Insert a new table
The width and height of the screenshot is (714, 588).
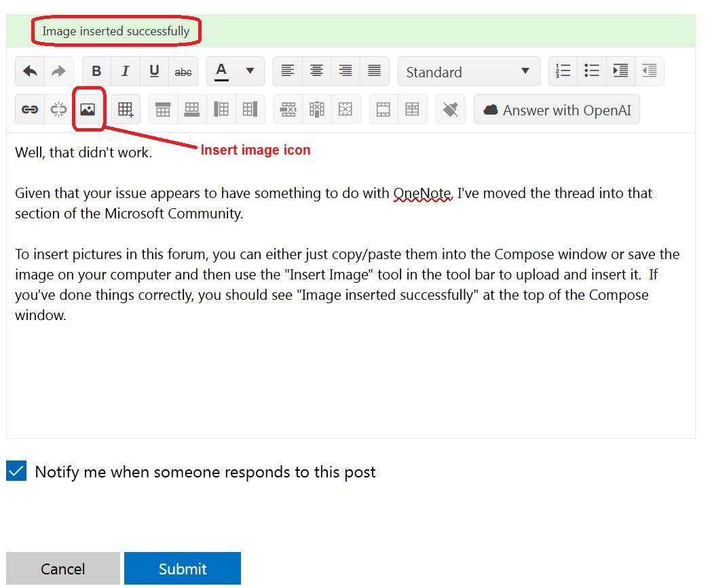click(x=126, y=109)
